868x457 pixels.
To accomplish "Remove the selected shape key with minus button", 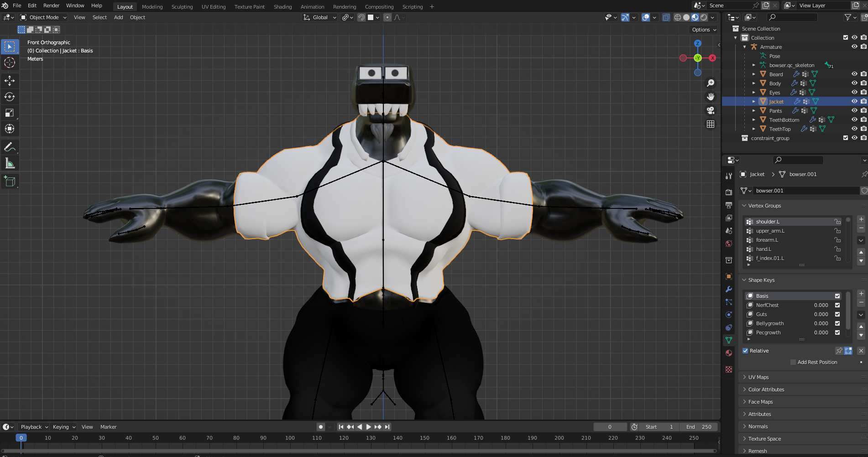I will [x=861, y=303].
